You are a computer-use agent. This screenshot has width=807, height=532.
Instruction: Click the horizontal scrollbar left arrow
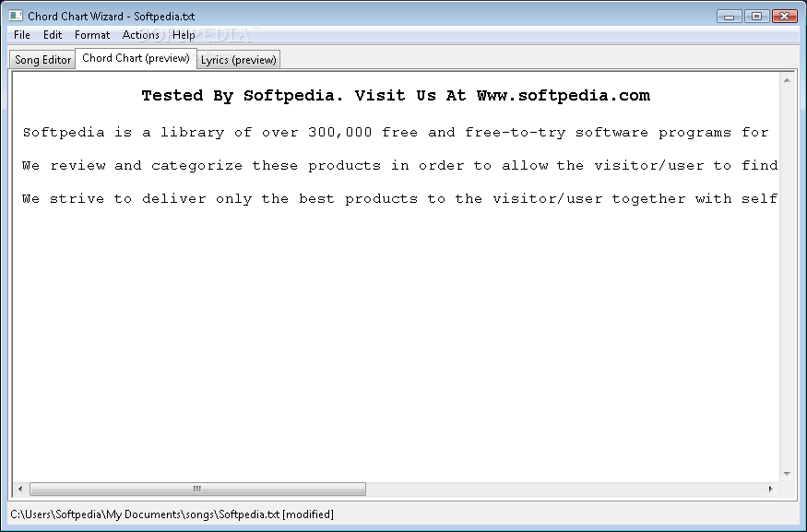pos(20,489)
